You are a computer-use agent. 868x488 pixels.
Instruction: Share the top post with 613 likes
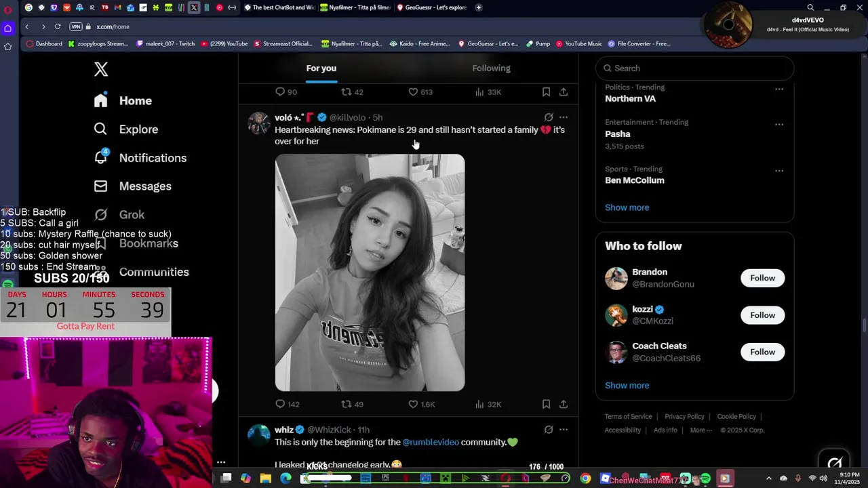pyautogui.click(x=564, y=91)
